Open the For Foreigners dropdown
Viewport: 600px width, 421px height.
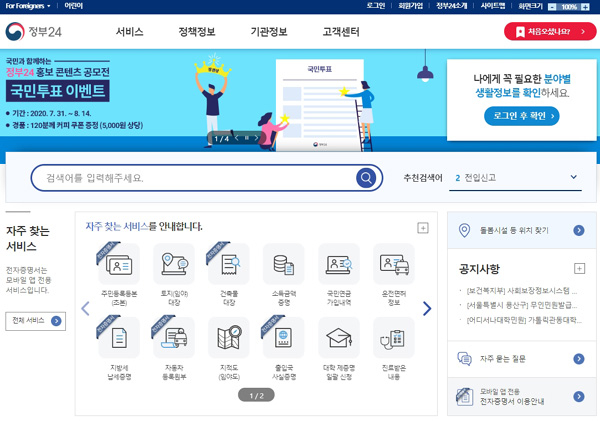[28, 6]
